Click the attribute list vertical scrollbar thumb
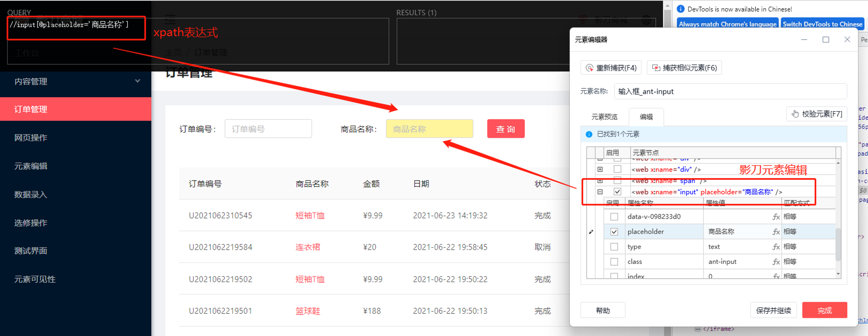Viewport: 868px width, 336px height. pyautogui.click(x=838, y=244)
